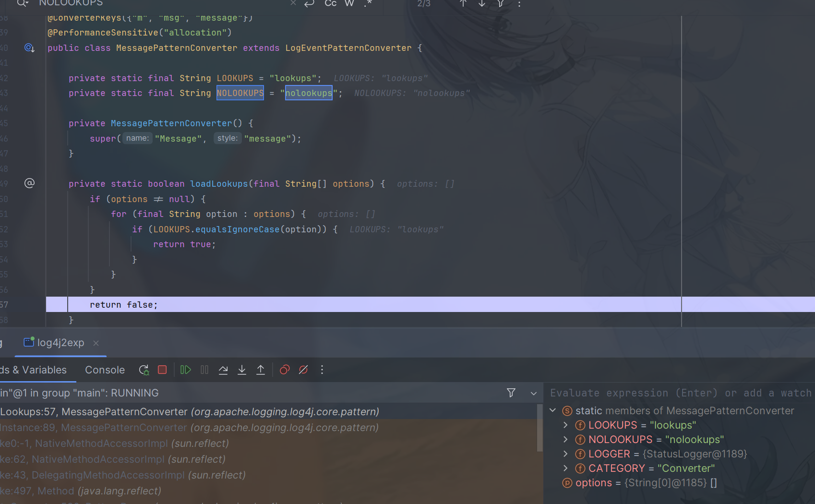
Task: Select the options variable row
Action: 679,482
